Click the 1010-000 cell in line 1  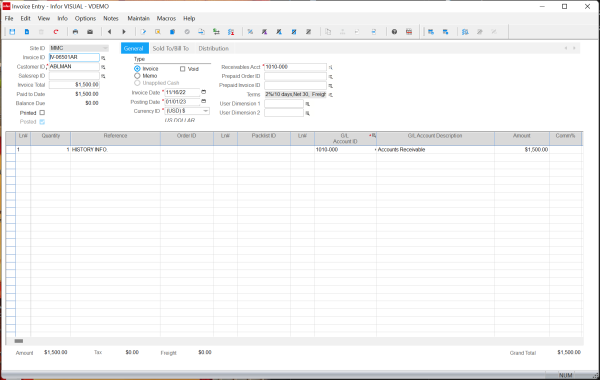[345, 150]
